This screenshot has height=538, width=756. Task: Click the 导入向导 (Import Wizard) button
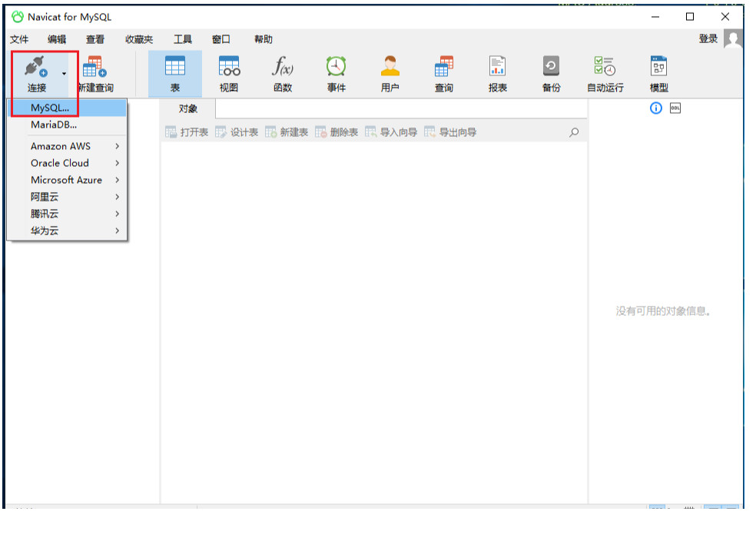(x=391, y=132)
